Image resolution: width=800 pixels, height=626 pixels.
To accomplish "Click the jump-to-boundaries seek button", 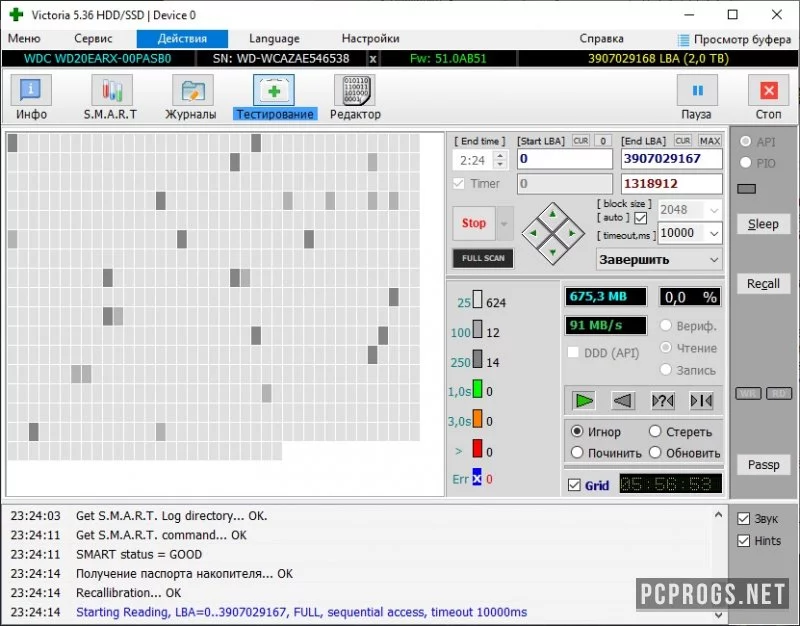I will coord(702,400).
